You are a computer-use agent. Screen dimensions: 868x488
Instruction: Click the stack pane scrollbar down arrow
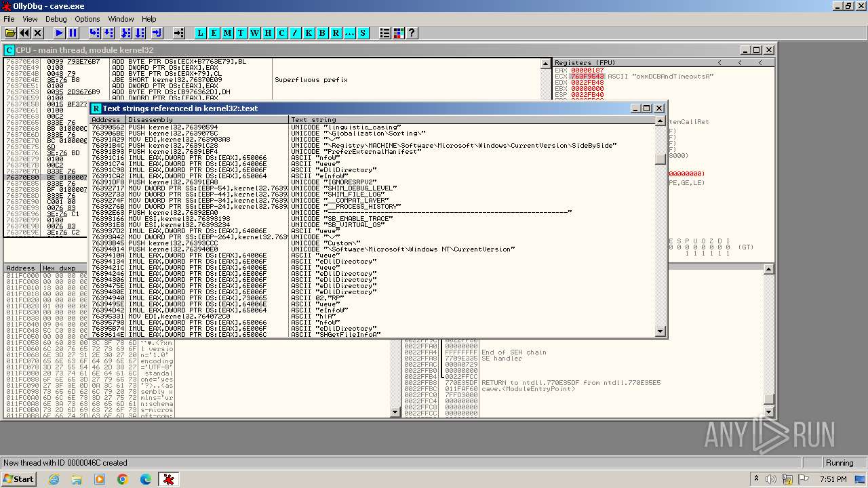[769, 412]
